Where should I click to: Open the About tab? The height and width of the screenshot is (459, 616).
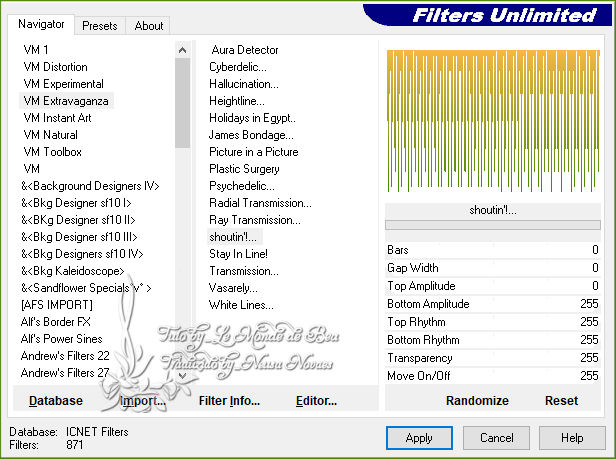[x=148, y=26]
